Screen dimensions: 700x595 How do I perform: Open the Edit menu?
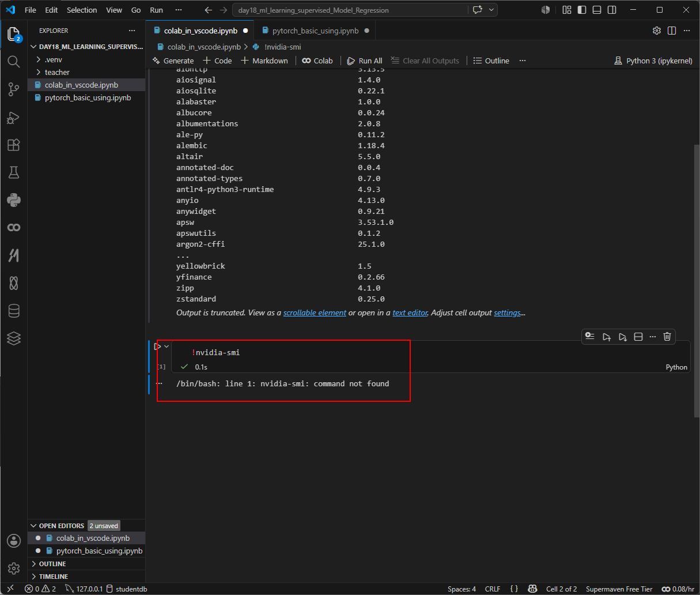(52, 10)
